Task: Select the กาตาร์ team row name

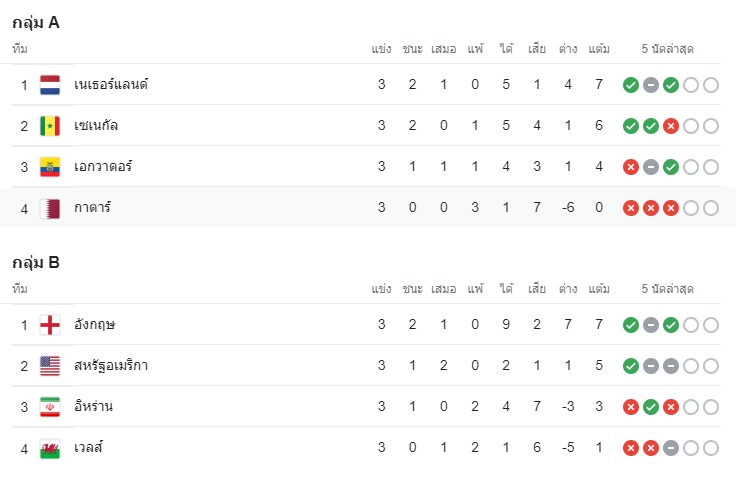Action: [92, 207]
